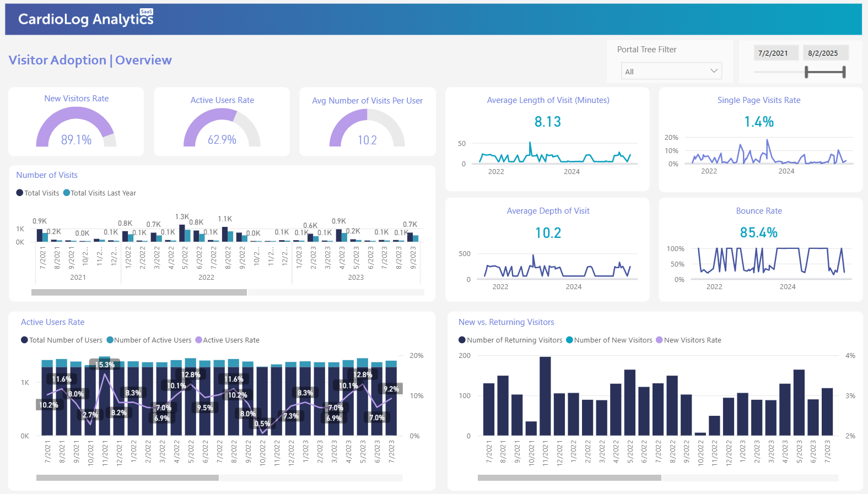Click the Number of New Visitors legend dot
The image size is (868, 494).
coord(569,340)
